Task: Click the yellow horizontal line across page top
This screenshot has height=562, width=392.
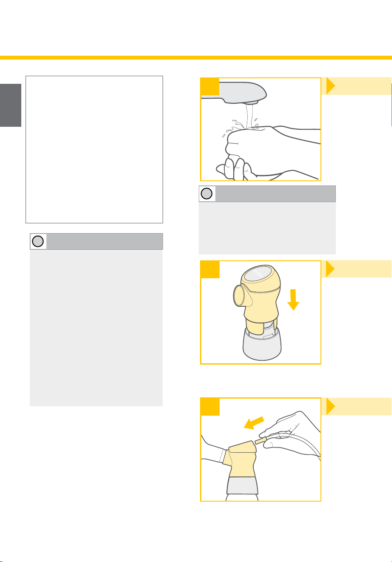Action: (196, 57)
